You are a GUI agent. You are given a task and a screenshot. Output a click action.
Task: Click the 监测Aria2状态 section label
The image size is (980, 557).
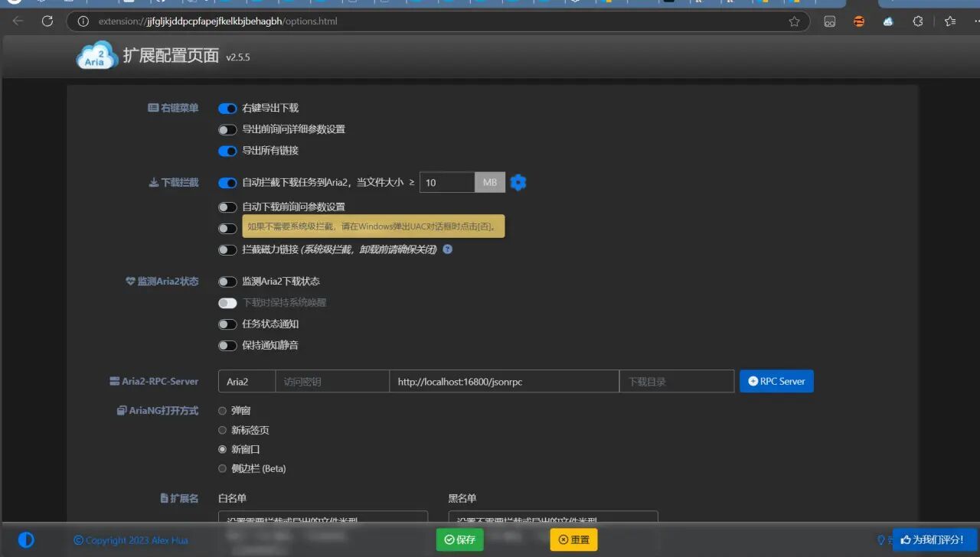[162, 282]
